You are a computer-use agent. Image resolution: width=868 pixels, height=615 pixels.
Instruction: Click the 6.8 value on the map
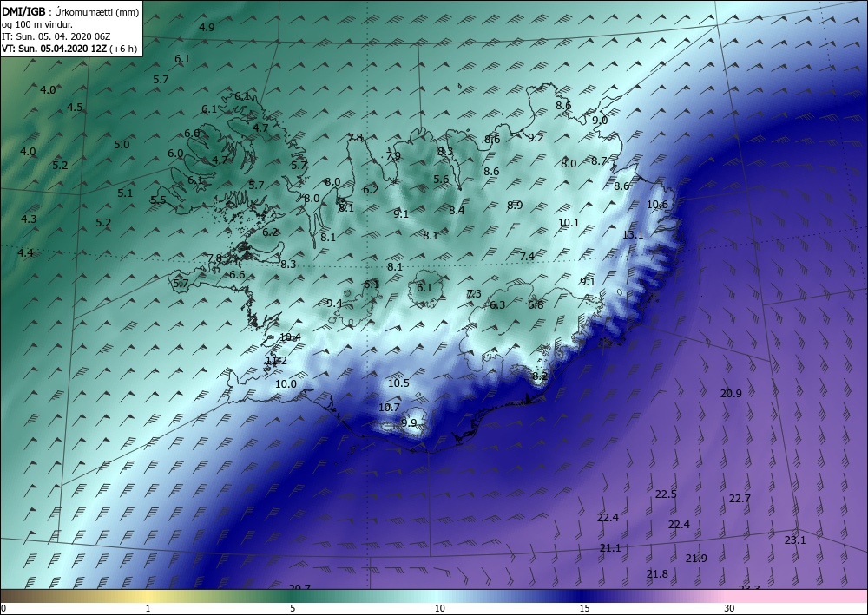point(536,304)
